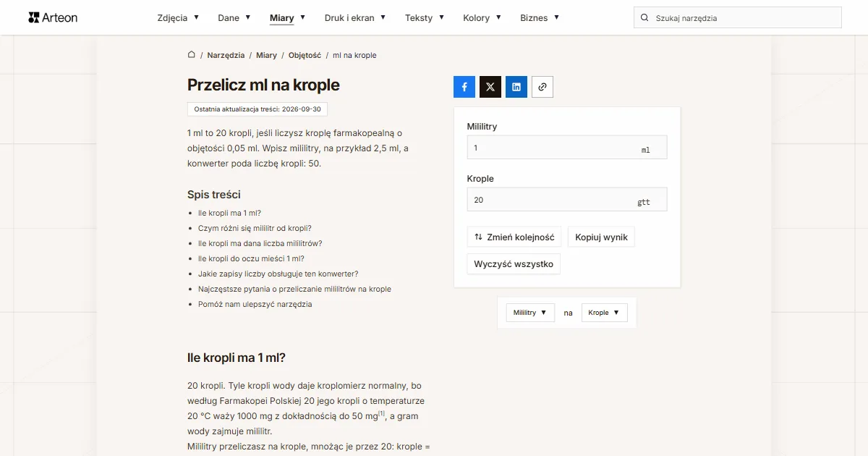Viewport: 868px width, 456px height.
Task: Click the search magnifier icon
Action: click(644, 17)
